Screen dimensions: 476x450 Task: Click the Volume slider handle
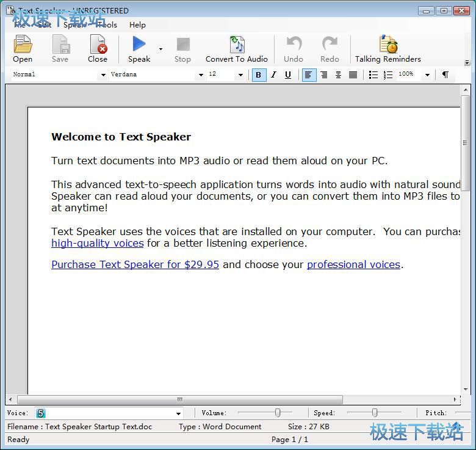click(x=278, y=413)
